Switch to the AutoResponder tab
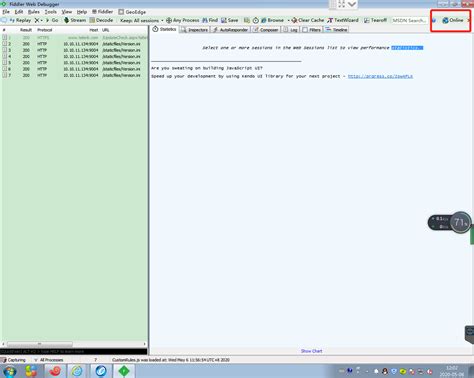 (230, 30)
